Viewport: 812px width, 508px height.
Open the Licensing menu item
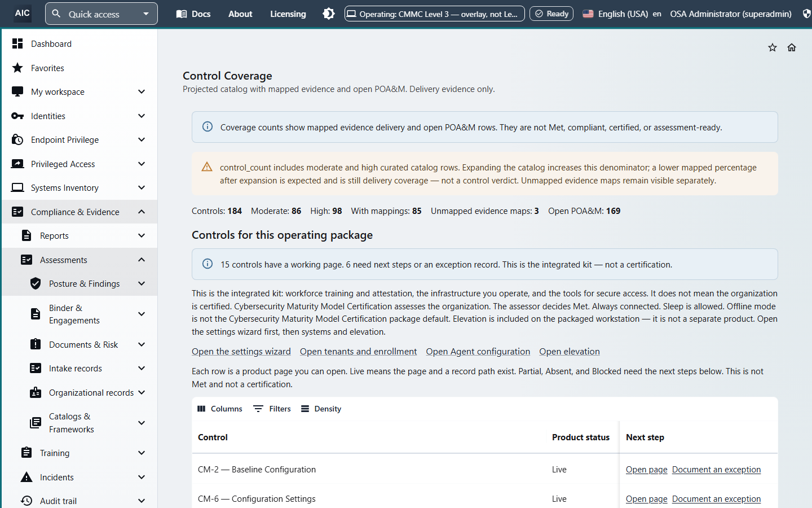(288, 14)
